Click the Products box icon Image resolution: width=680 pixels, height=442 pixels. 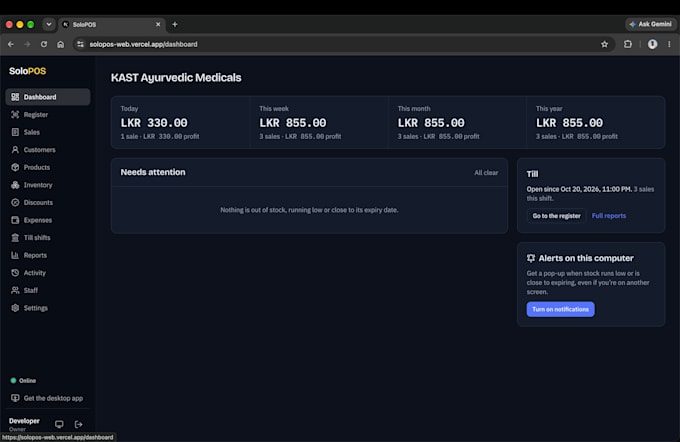click(x=15, y=167)
